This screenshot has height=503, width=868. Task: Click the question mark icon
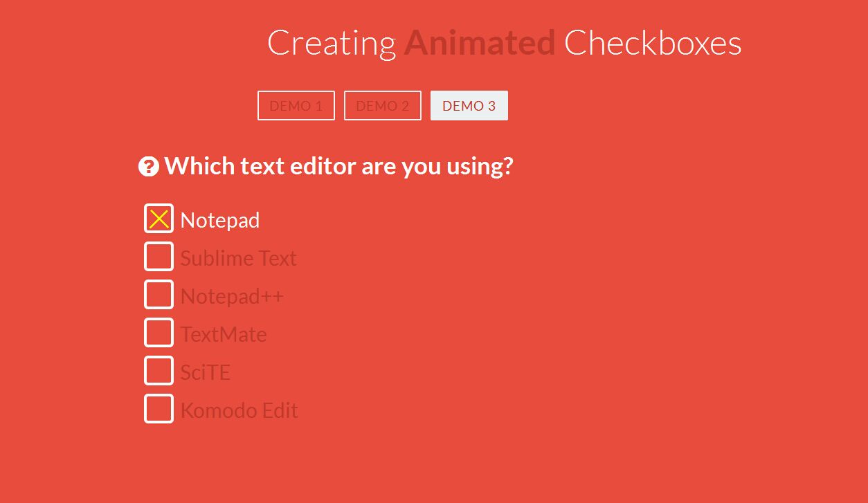[x=149, y=167]
